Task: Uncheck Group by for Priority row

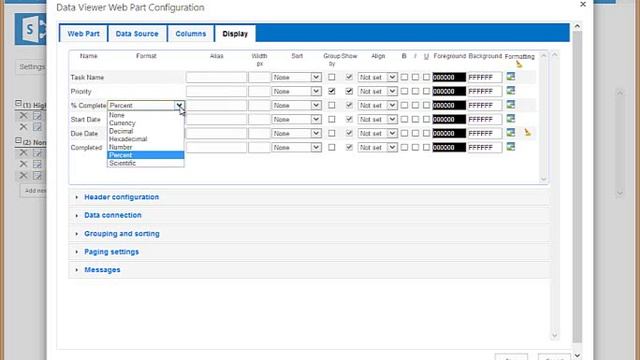Action: (331, 91)
